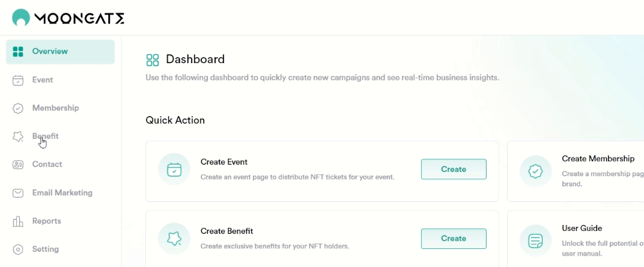Click the Create Membership badge card icon
Screen dimensions: 644x267
tap(535, 171)
